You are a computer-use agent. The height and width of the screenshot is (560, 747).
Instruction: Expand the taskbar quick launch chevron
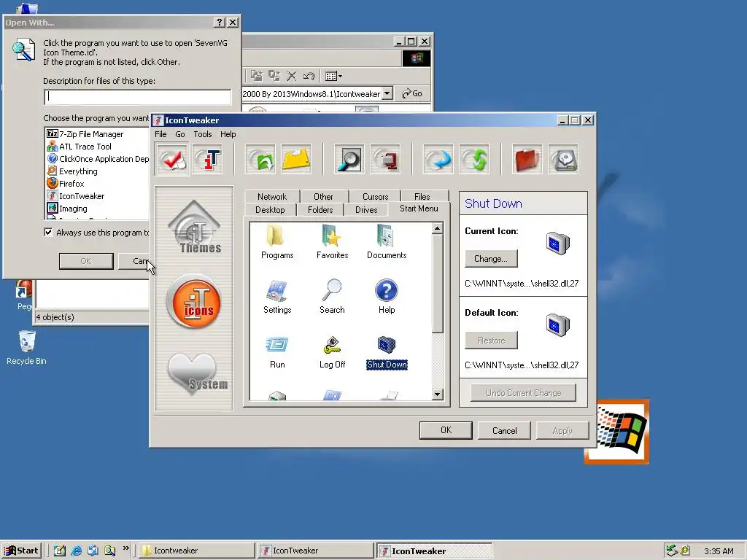(125, 548)
